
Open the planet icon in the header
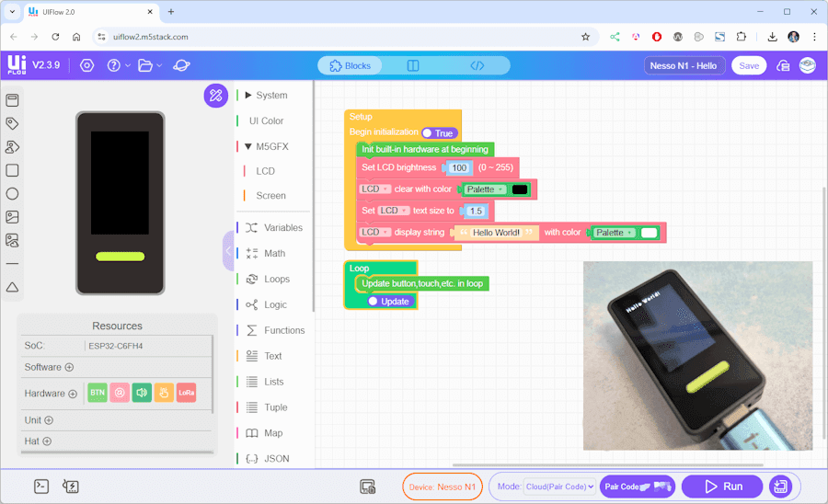(x=181, y=65)
